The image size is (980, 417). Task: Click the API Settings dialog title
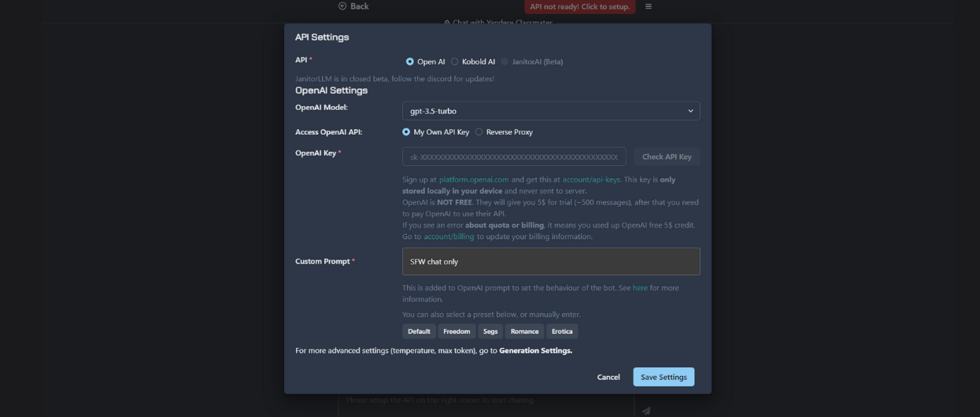[322, 37]
